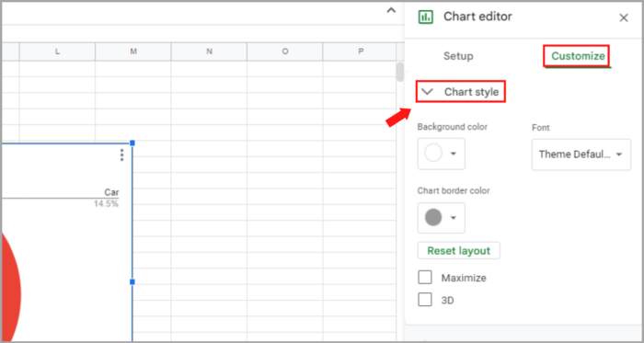Click the spreadsheet vertical scrollbar thumb
The width and height of the screenshot is (644, 343).
(399, 73)
